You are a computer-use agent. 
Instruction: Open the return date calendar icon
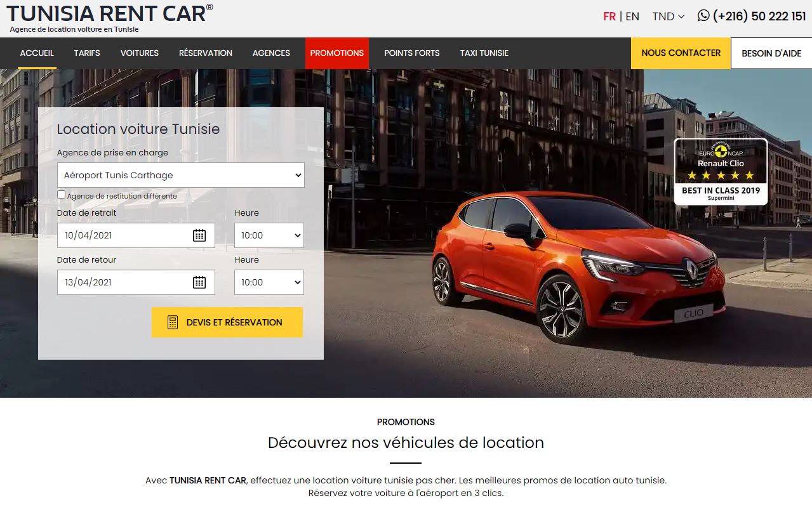[199, 282]
